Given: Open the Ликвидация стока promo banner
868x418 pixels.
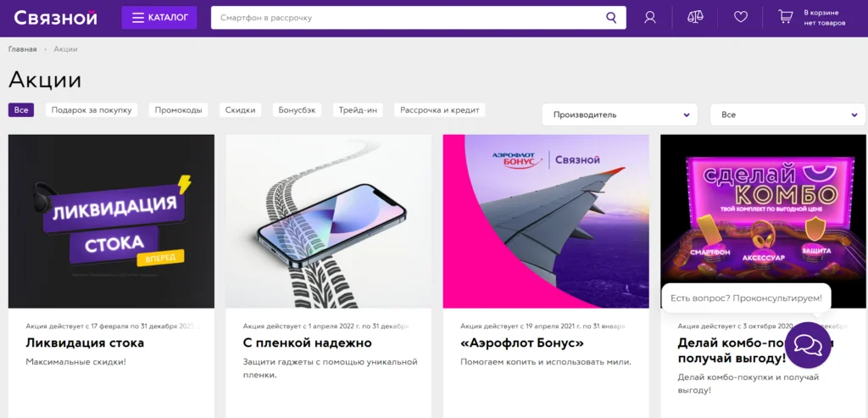Looking at the screenshot, I should tap(111, 221).
